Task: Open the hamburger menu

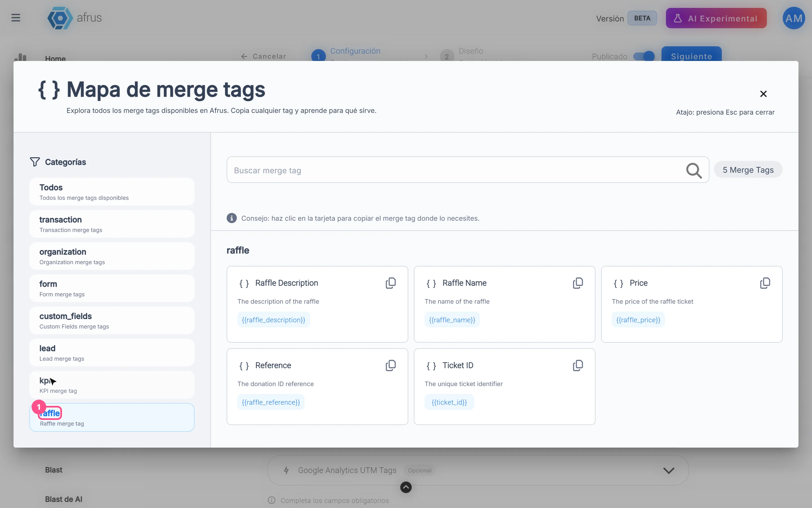Action: pos(16,17)
